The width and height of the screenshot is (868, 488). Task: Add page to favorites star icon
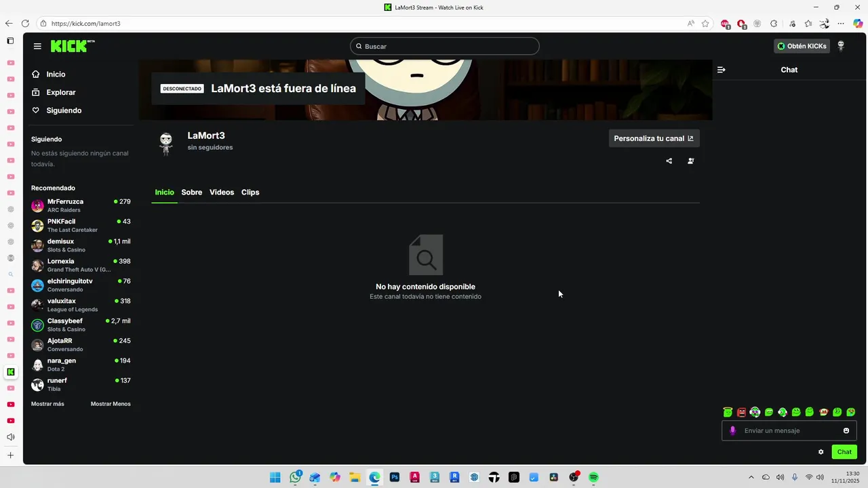tap(705, 23)
